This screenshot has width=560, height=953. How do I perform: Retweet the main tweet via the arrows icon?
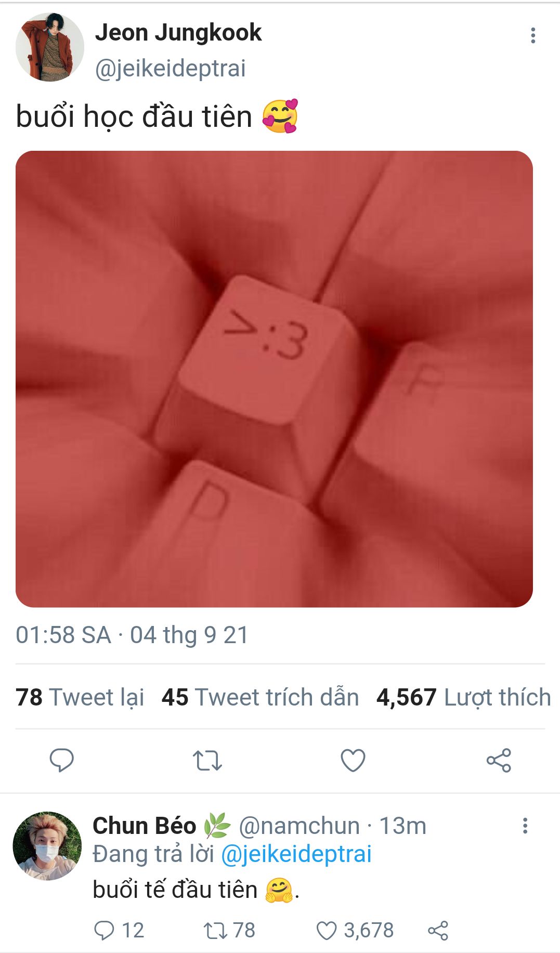click(x=207, y=760)
